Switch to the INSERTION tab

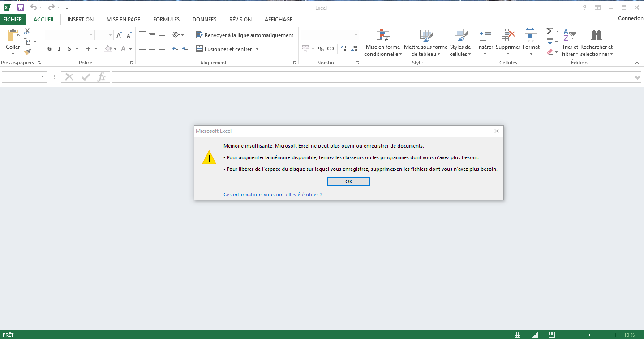(x=81, y=19)
